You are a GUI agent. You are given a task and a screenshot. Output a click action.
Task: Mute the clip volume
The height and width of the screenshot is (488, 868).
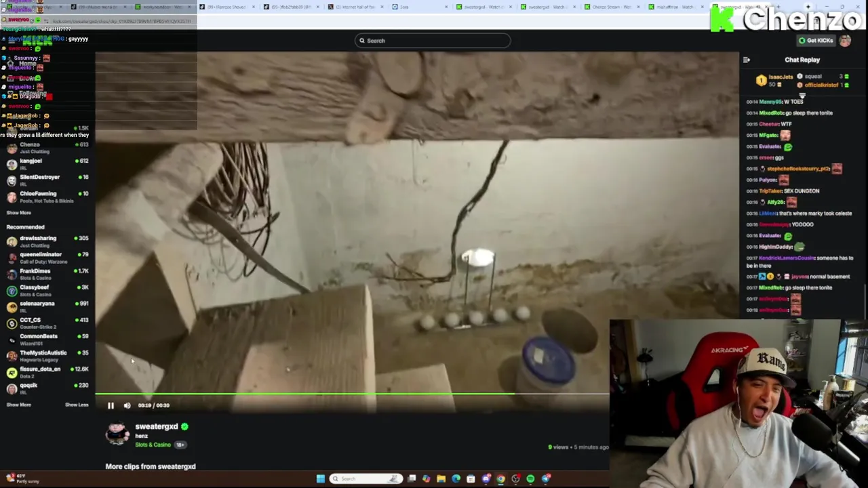[127, 405]
